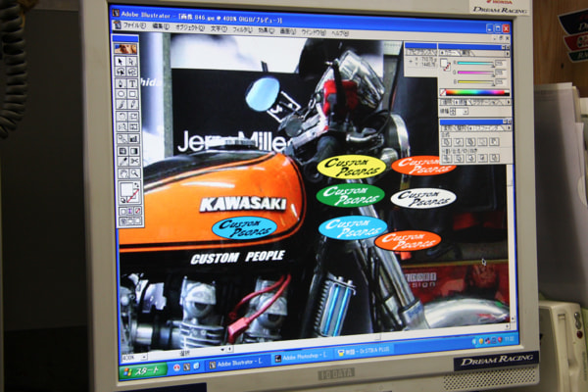The height and width of the screenshot is (392, 588).
Task: Switch to Standard Screen Mode
Action: (x=123, y=221)
